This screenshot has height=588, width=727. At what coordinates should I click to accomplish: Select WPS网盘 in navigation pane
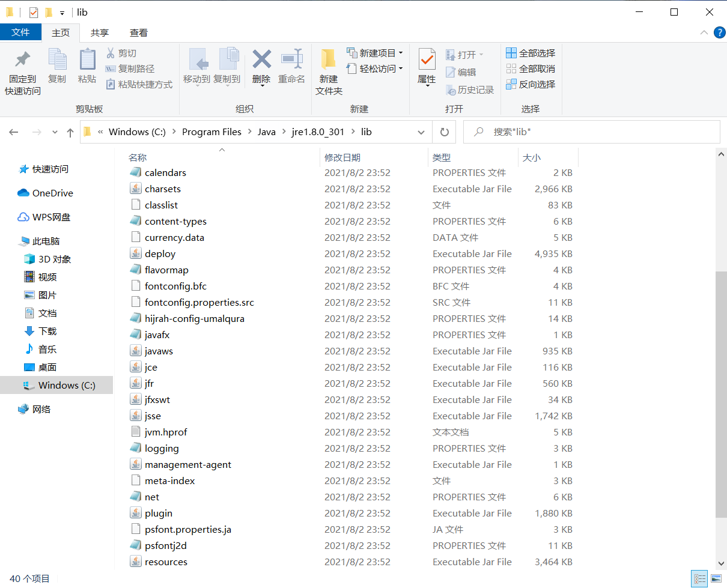[x=44, y=217]
